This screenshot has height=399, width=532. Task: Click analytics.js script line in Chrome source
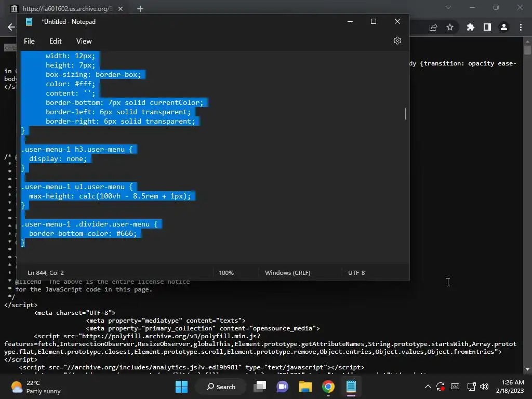click(x=191, y=367)
